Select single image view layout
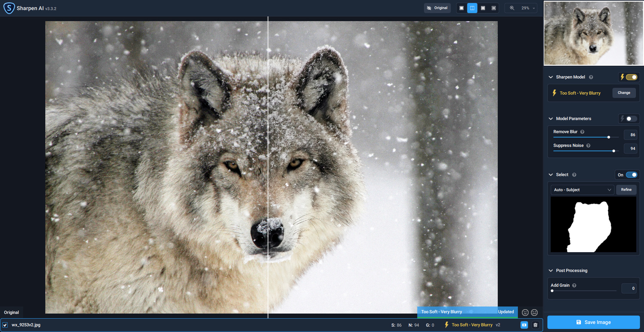Viewport: 644px width, 332px height. (x=461, y=8)
